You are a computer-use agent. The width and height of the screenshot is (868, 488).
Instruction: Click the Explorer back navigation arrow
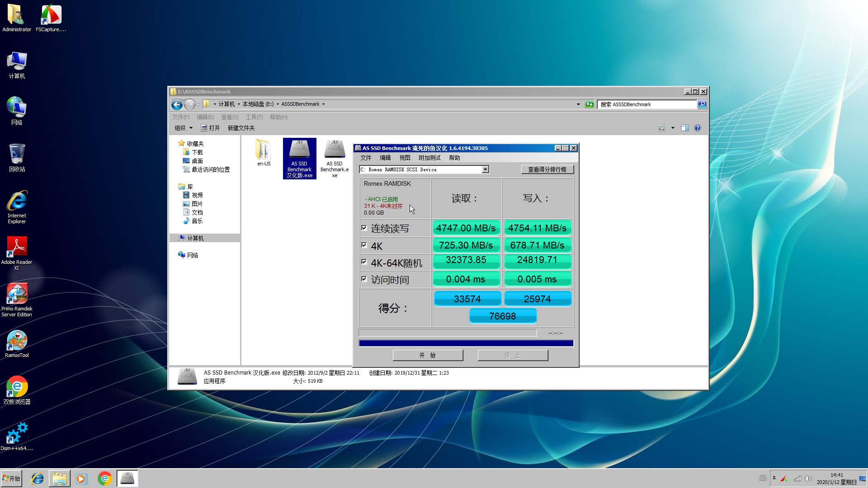[177, 104]
